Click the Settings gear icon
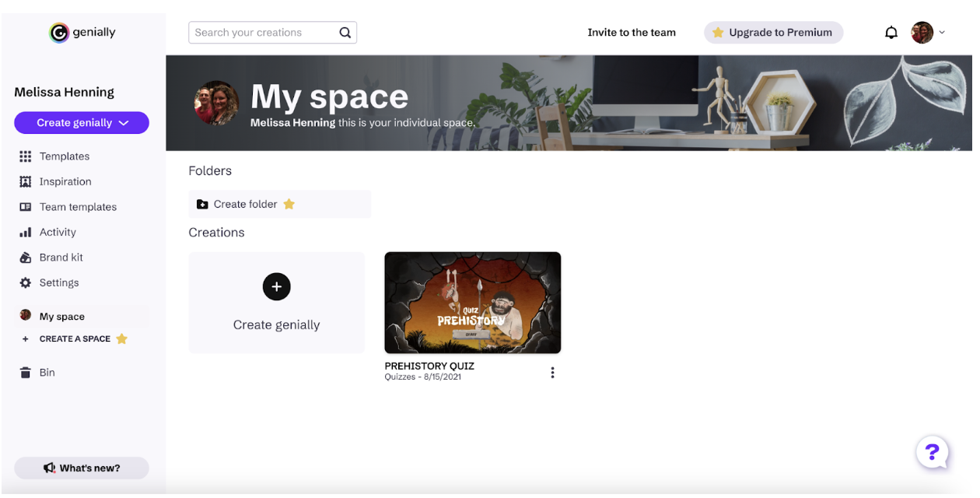The height and width of the screenshot is (498, 980). [26, 282]
